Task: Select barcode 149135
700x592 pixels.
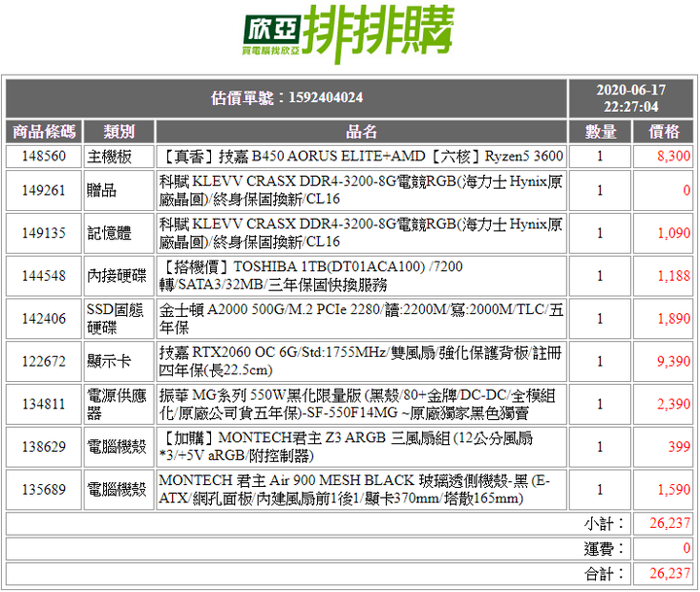Action: click(x=44, y=233)
